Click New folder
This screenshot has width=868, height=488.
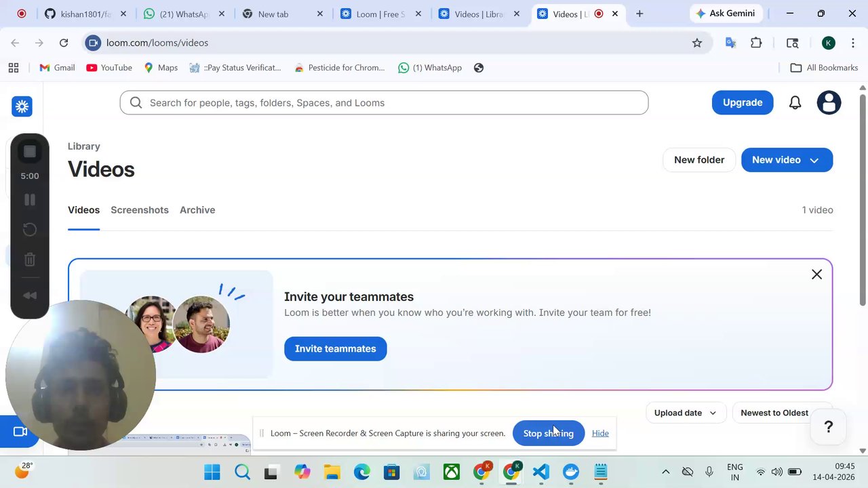tap(699, 160)
